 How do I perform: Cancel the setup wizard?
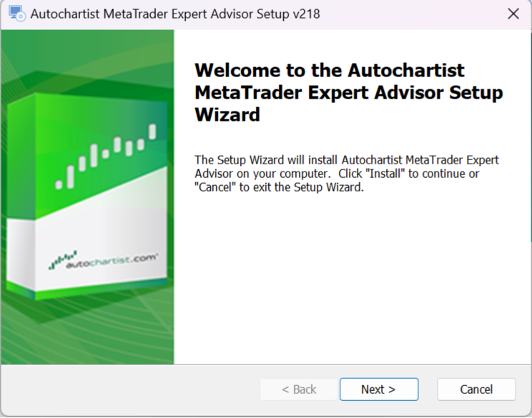(476, 389)
